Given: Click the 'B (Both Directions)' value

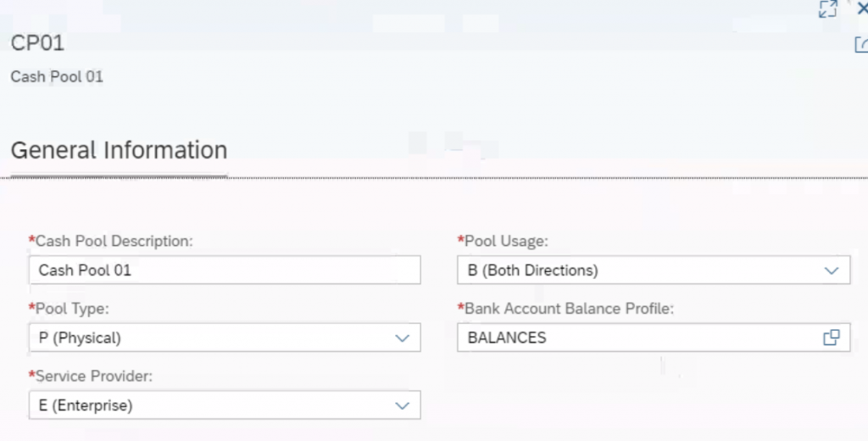Looking at the screenshot, I should [x=532, y=271].
